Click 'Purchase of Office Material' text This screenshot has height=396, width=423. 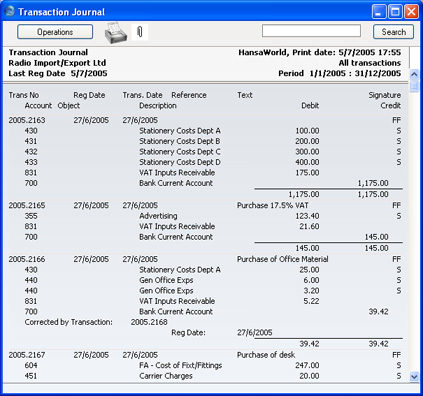click(283, 259)
